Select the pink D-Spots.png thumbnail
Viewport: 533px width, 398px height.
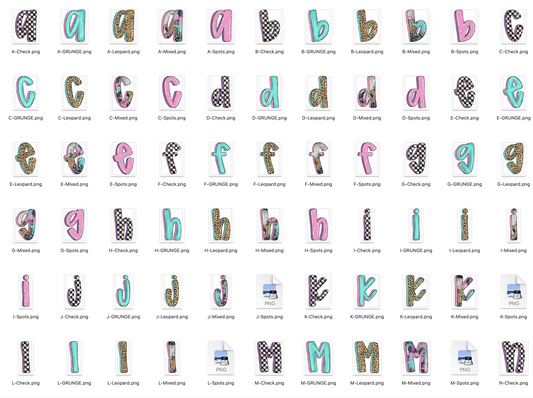(x=416, y=92)
